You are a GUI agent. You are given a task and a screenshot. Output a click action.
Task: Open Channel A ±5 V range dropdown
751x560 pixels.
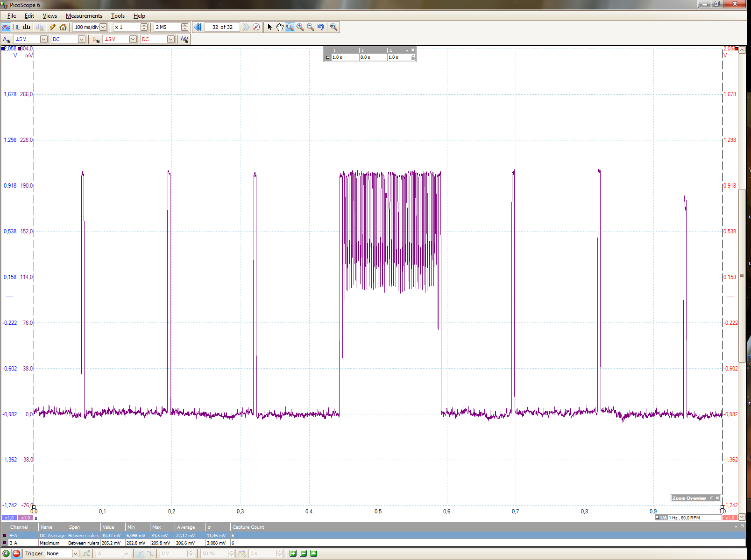click(x=43, y=39)
